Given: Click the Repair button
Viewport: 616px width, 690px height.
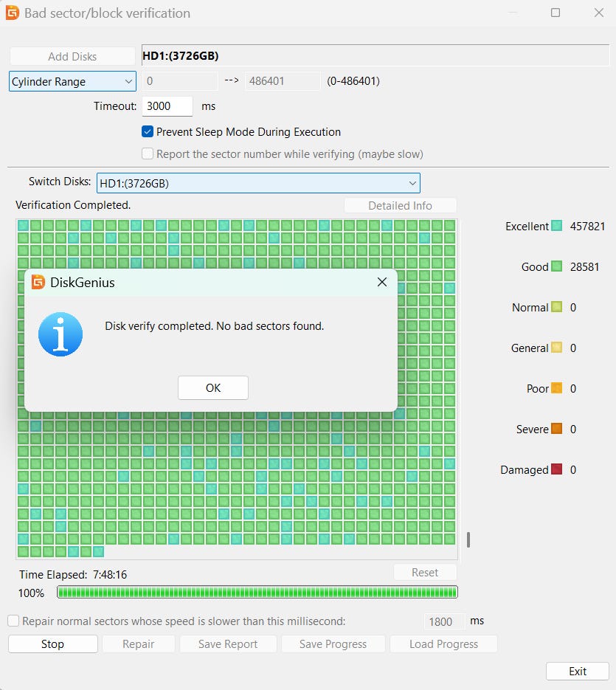Looking at the screenshot, I should (138, 644).
